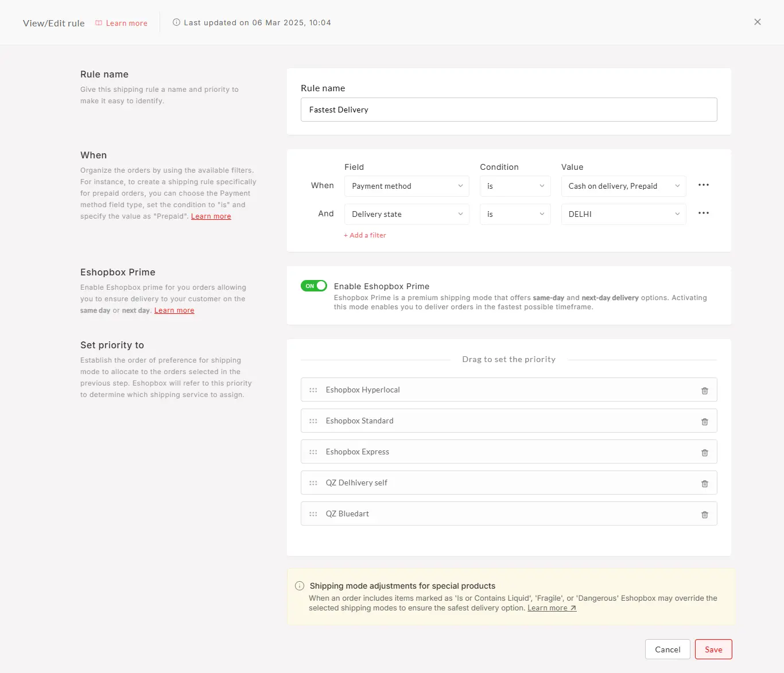Click the Save button
The image size is (784, 673).
coord(713,649)
